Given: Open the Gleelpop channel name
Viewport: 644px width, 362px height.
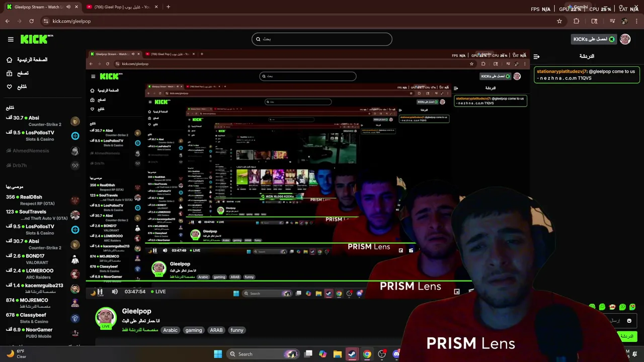Looking at the screenshot, I should pyautogui.click(x=136, y=311).
